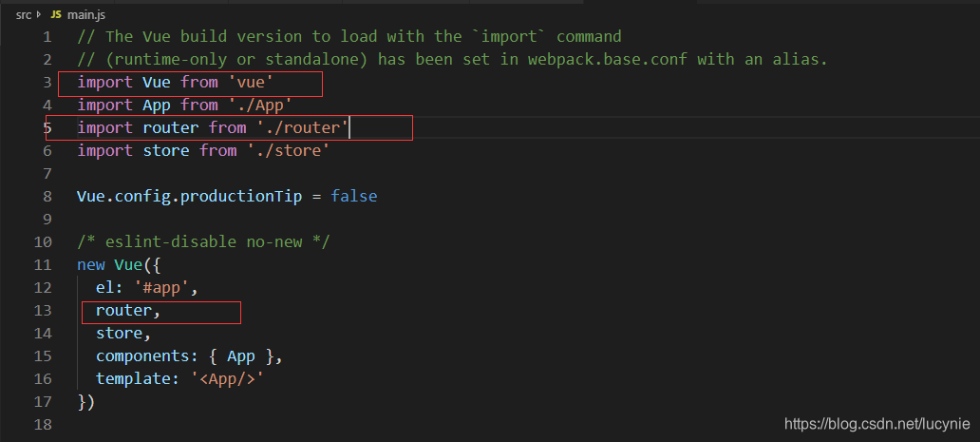Click 'components' on line 15

click(x=142, y=356)
